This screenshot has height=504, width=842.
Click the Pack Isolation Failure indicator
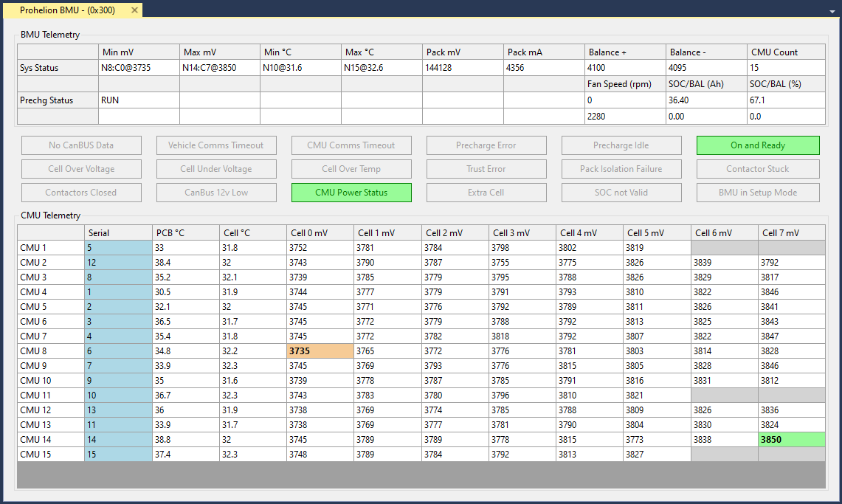click(x=621, y=169)
